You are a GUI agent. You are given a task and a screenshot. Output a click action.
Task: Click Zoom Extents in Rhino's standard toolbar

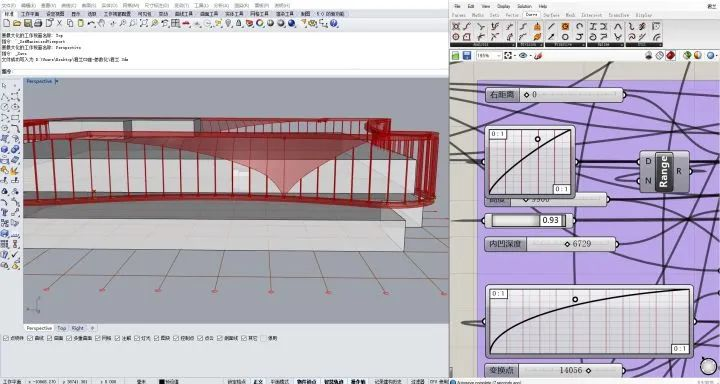[144, 23]
